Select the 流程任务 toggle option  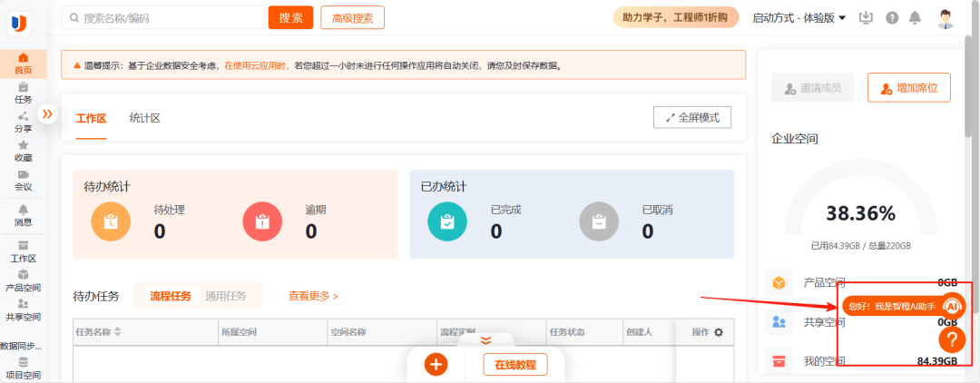pyautogui.click(x=171, y=296)
